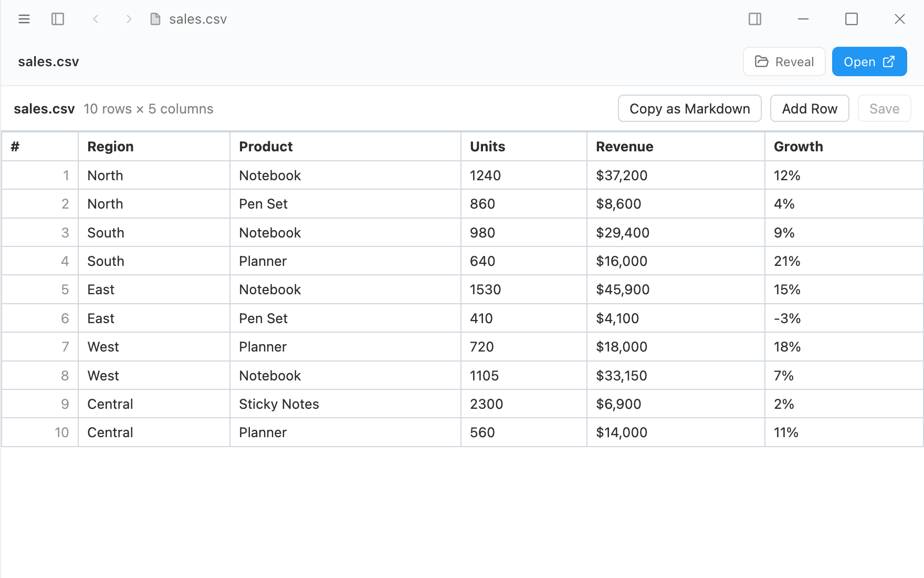Click the 1530 units cell
The width and height of the screenshot is (924, 578).
pyautogui.click(x=524, y=290)
